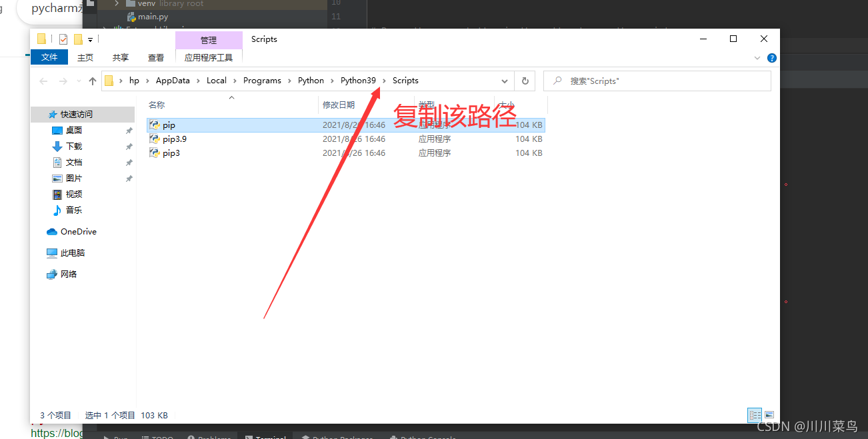Focus the 搜索"Scripts" search box
Screen dimensions: 868x439
point(657,81)
